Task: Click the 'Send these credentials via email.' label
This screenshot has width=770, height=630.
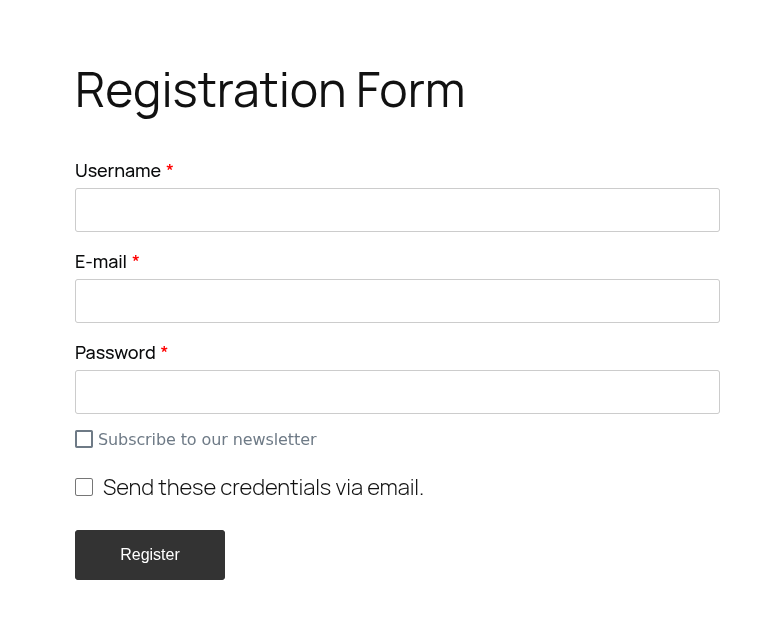Action: (x=263, y=488)
